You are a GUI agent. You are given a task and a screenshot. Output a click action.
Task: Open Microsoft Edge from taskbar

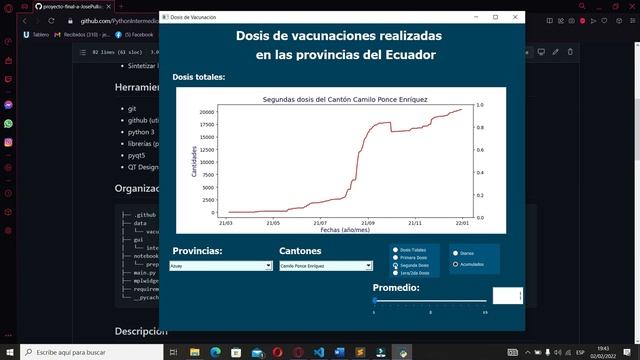[216, 352]
